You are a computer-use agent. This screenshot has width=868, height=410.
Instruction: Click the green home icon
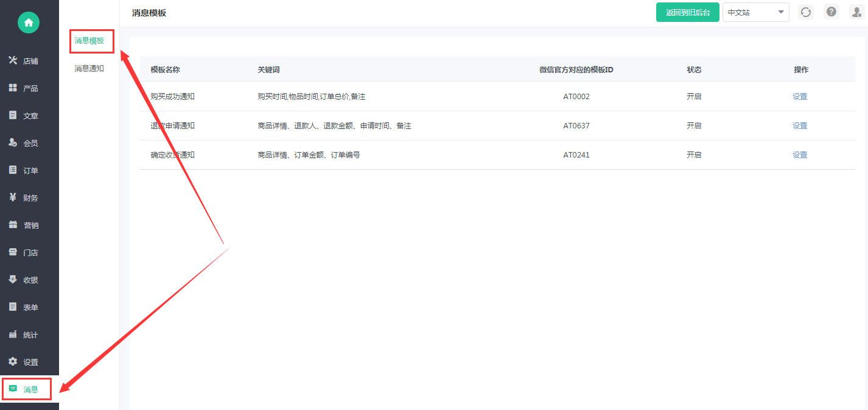pyautogui.click(x=29, y=23)
